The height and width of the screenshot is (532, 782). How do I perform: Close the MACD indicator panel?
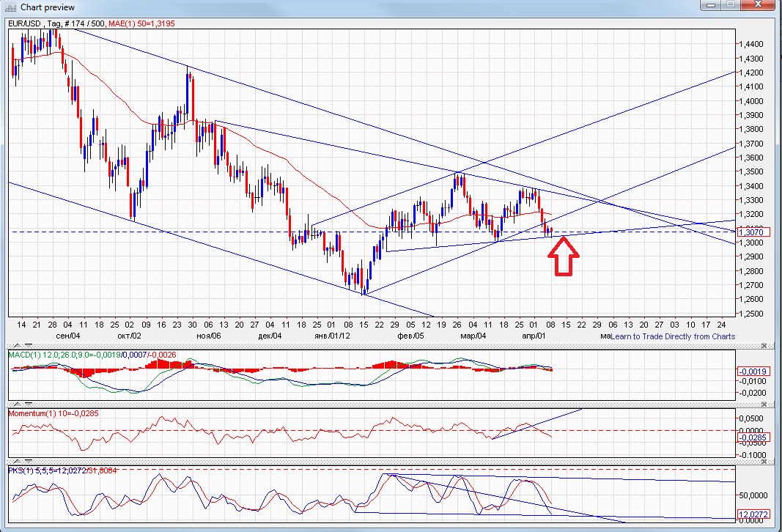pyautogui.click(x=764, y=346)
